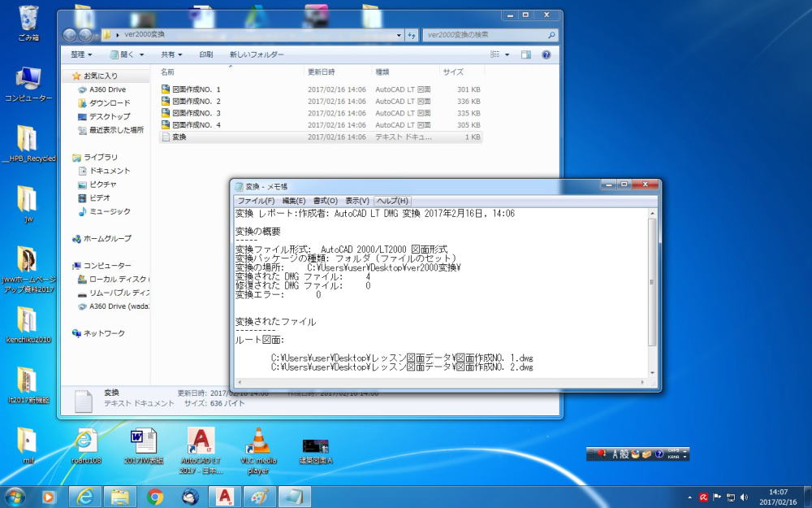The image size is (812, 508).
Task: Select the roaru108 desktop shortcut
Action: tap(87, 445)
